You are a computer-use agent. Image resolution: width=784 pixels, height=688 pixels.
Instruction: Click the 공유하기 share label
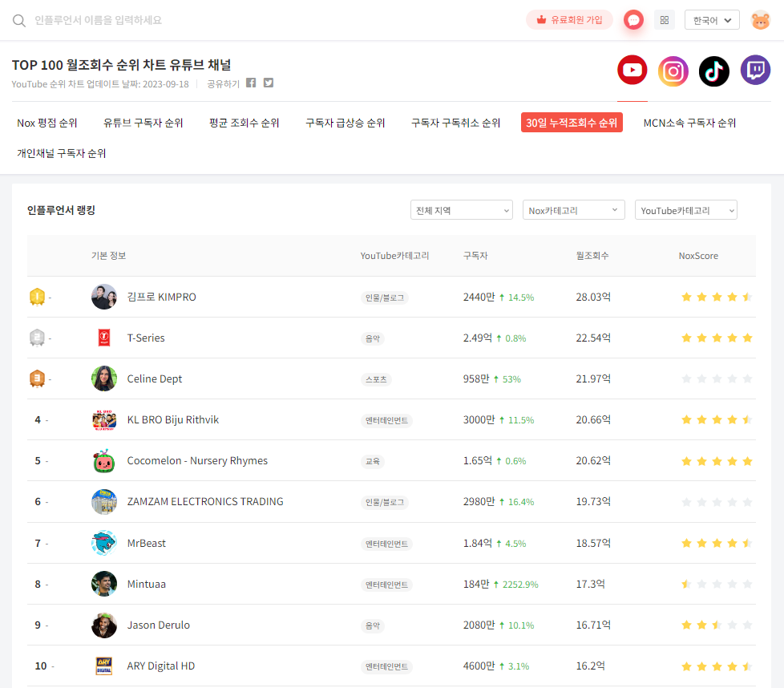[x=223, y=84]
